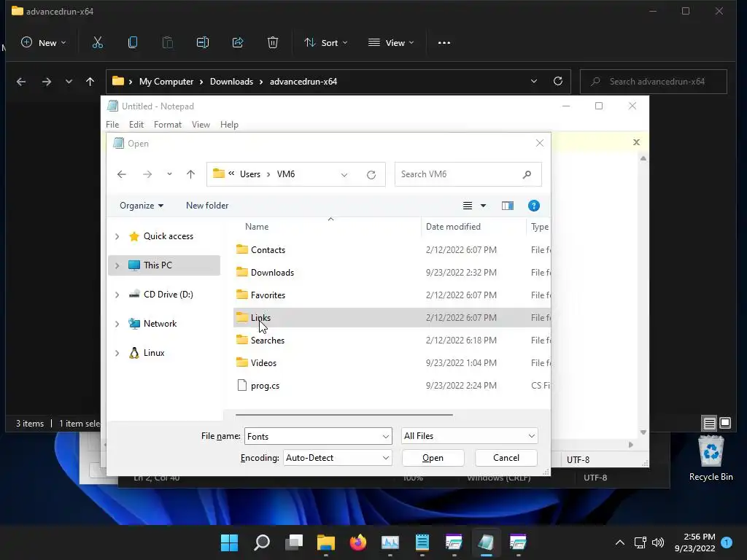Switch Explorer to large icons view toggle
This screenshot has height=560, width=747.
pyautogui.click(x=725, y=423)
